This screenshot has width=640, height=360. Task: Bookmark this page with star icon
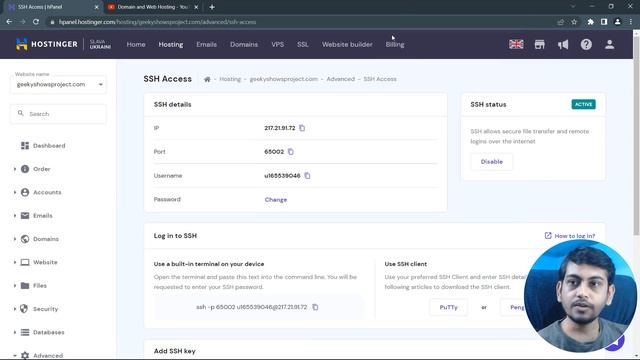tap(574, 22)
